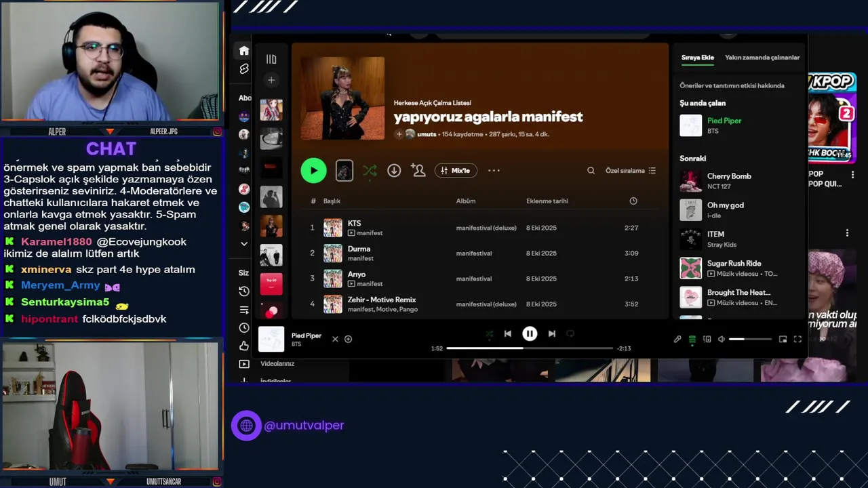Switch to Yakın zamanda çalınanlar tab

pyautogui.click(x=762, y=58)
